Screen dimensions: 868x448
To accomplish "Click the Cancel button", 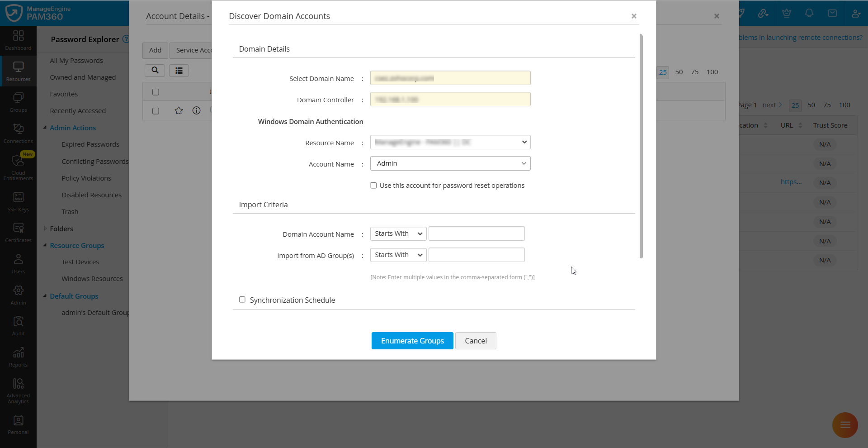I will tap(476, 341).
